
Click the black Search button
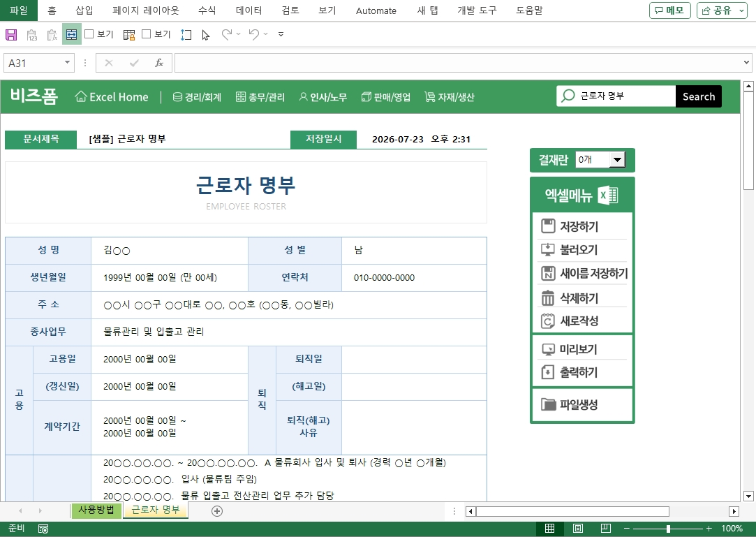pos(699,96)
